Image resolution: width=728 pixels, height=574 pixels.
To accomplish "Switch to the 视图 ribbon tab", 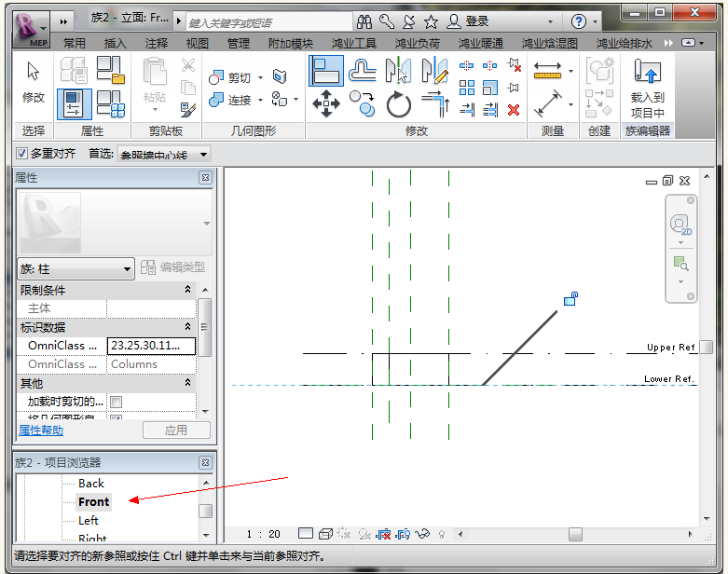I will 197,43.
